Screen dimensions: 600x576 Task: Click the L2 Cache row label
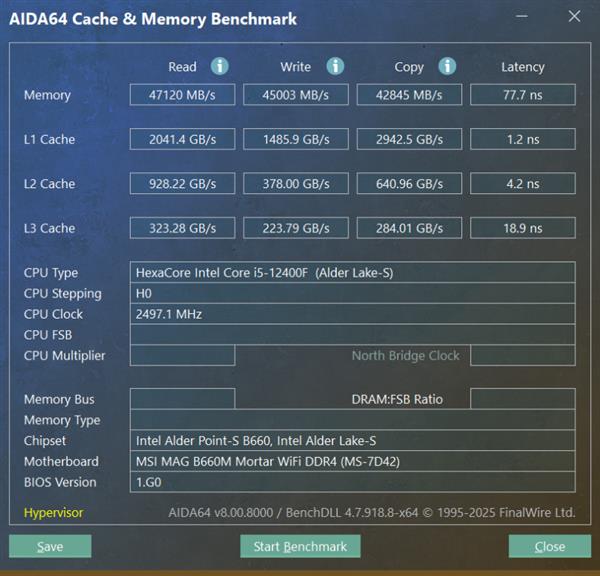49,184
